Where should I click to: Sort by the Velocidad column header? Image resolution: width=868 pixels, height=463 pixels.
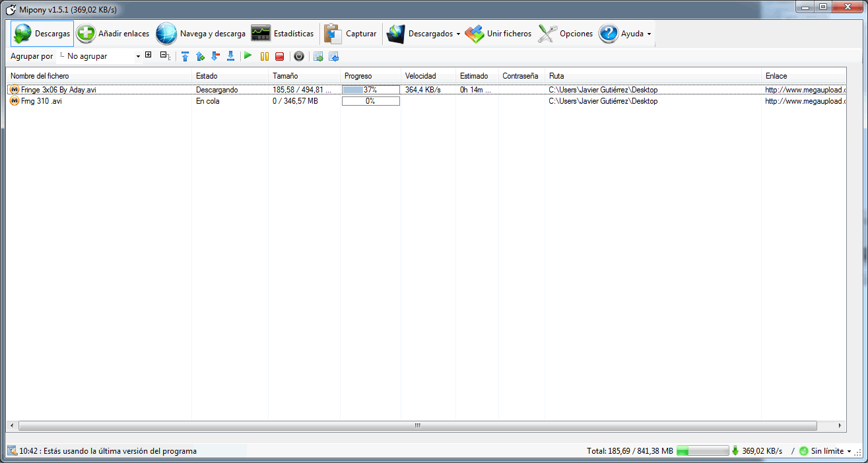coord(428,76)
